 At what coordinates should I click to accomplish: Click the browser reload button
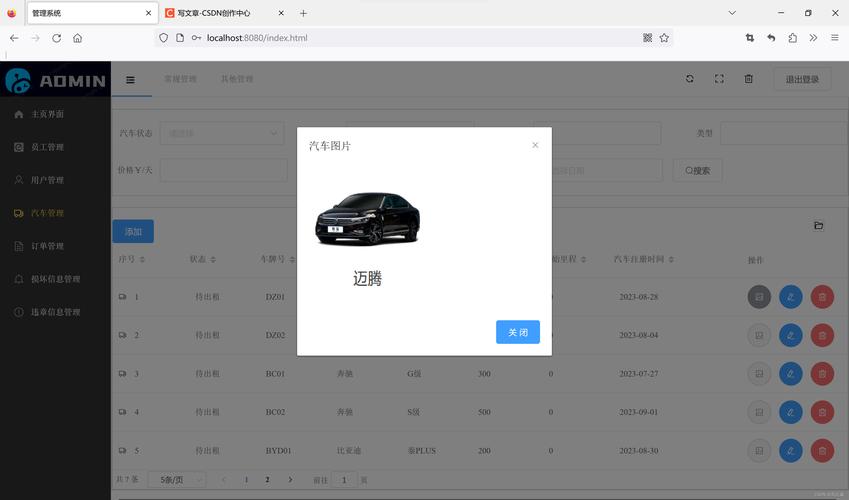tap(56, 38)
